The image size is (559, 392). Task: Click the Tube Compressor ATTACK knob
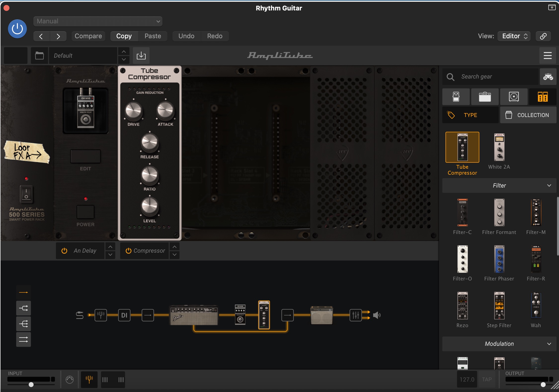165,111
